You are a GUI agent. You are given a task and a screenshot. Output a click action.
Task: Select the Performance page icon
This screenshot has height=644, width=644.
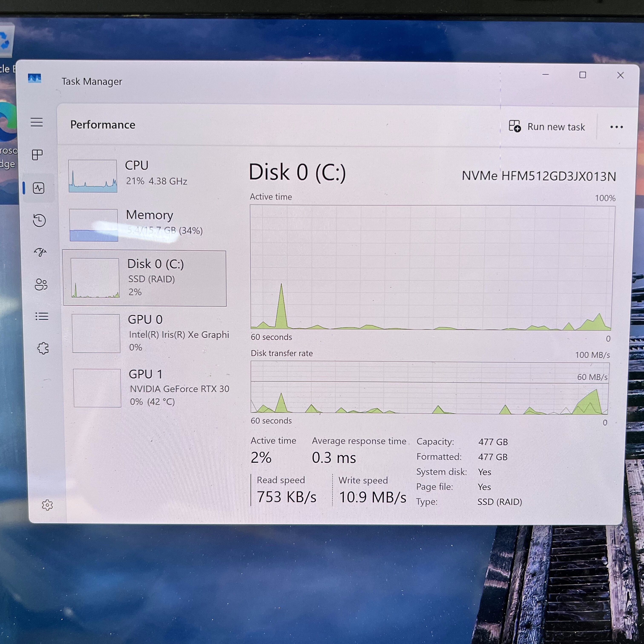tap(39, 188)
